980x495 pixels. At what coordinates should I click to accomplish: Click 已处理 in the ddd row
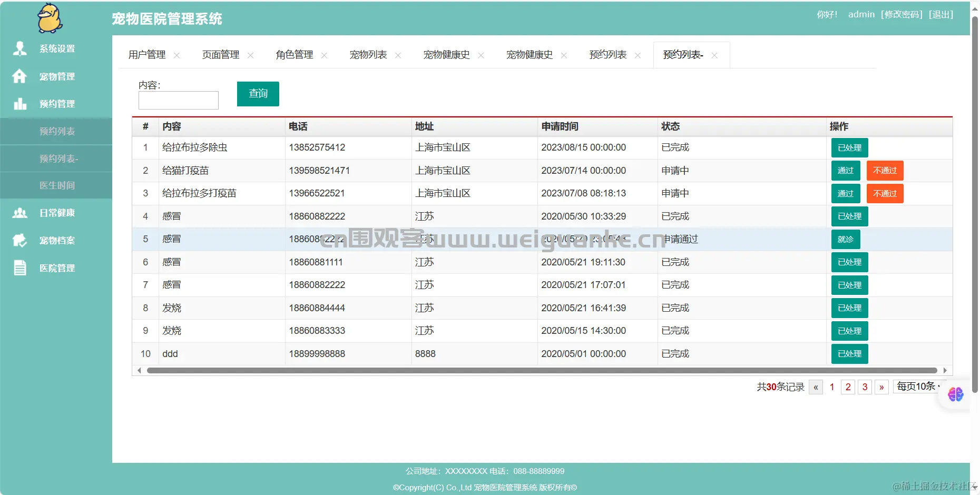click(x=850, y=354)
